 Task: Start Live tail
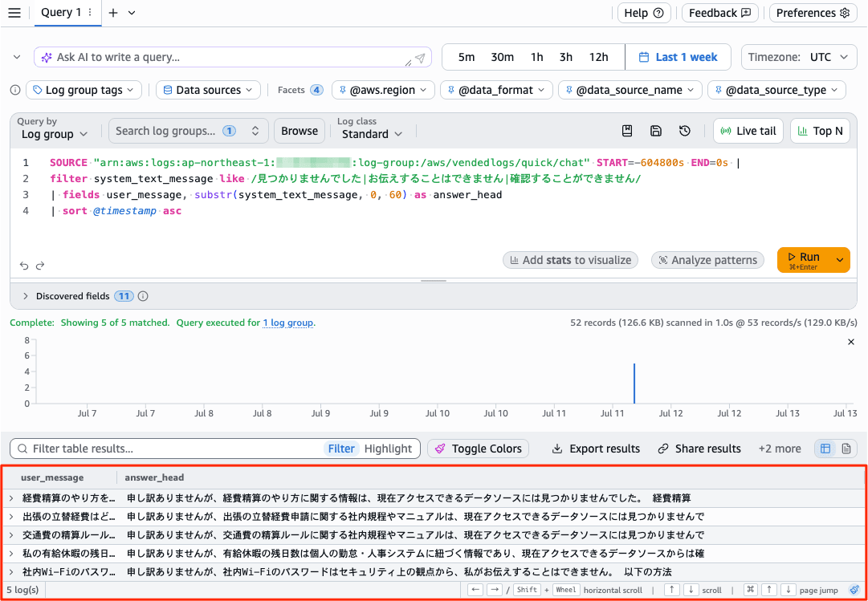[748, 131]
